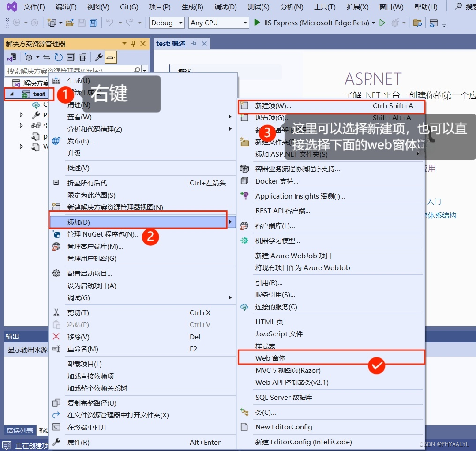This screenshot has width=476, height=451.
Task: Click the Visual Studio logo icon
Action: click(12, 6)
